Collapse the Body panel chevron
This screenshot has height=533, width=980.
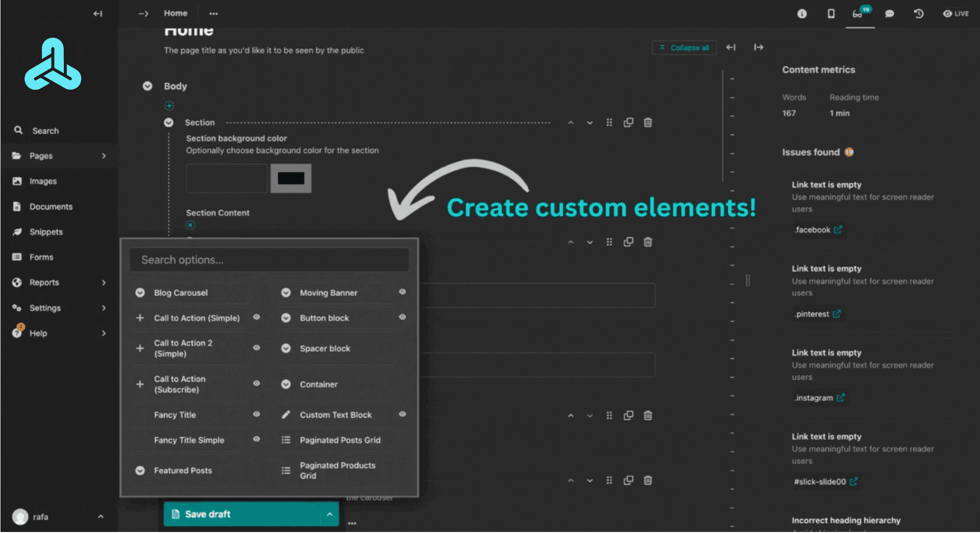point(148,86)
